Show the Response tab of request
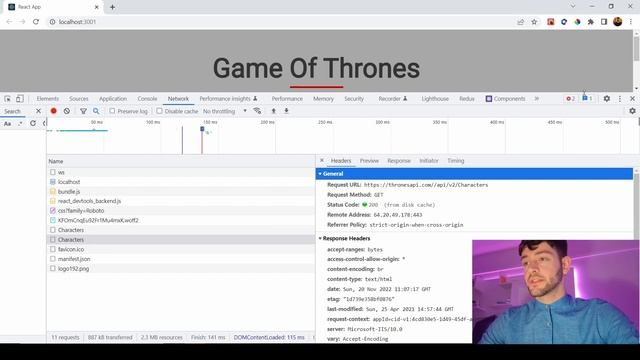640x360 pixels. (399, 161)
